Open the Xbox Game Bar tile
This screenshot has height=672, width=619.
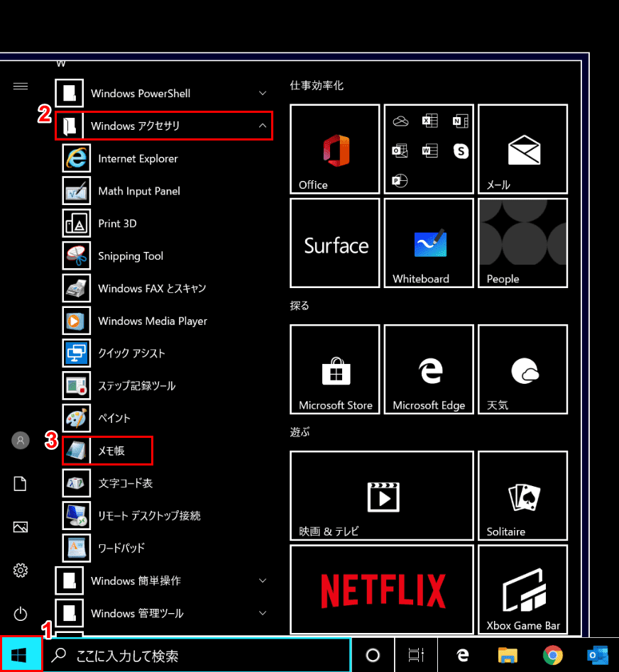click(x=523, y=589)
